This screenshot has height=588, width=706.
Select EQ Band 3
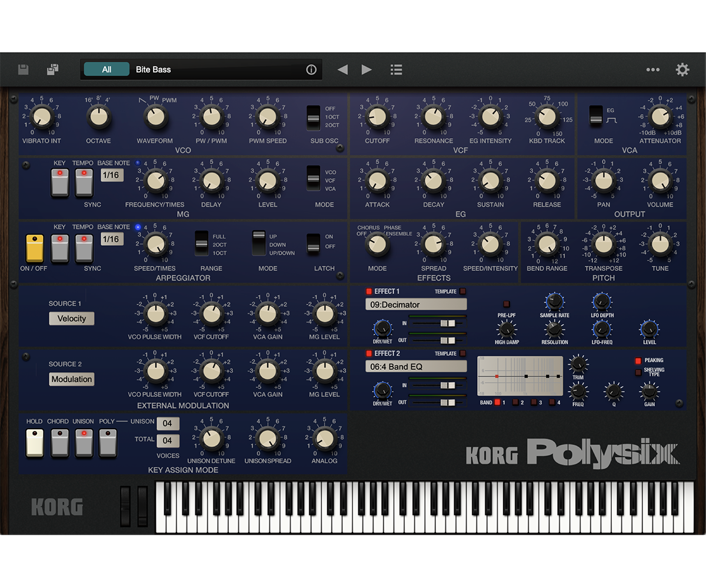pyautogui.click(x=533, y=402)
